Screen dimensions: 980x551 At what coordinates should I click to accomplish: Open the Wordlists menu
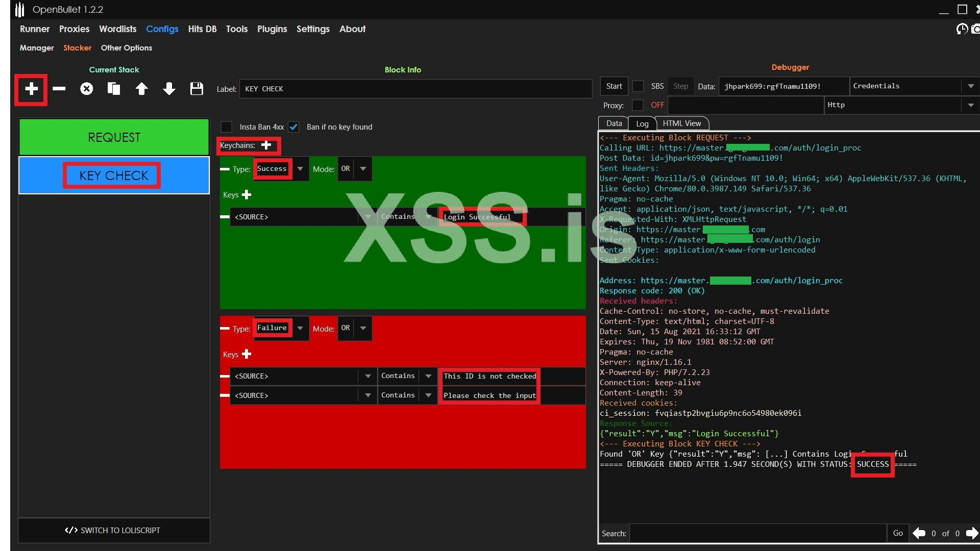(117, 29)
